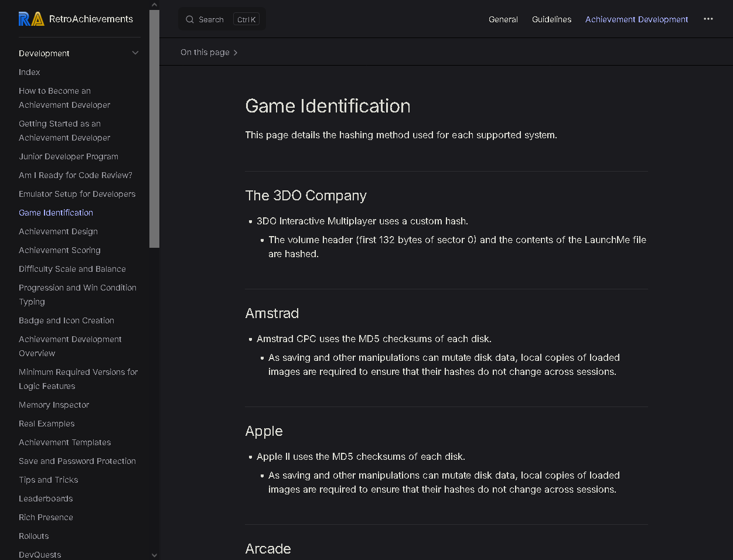Collapse the Development section chevron
Image resolution: width=733 pixels, height=560 pixels.
pos(135,53)
